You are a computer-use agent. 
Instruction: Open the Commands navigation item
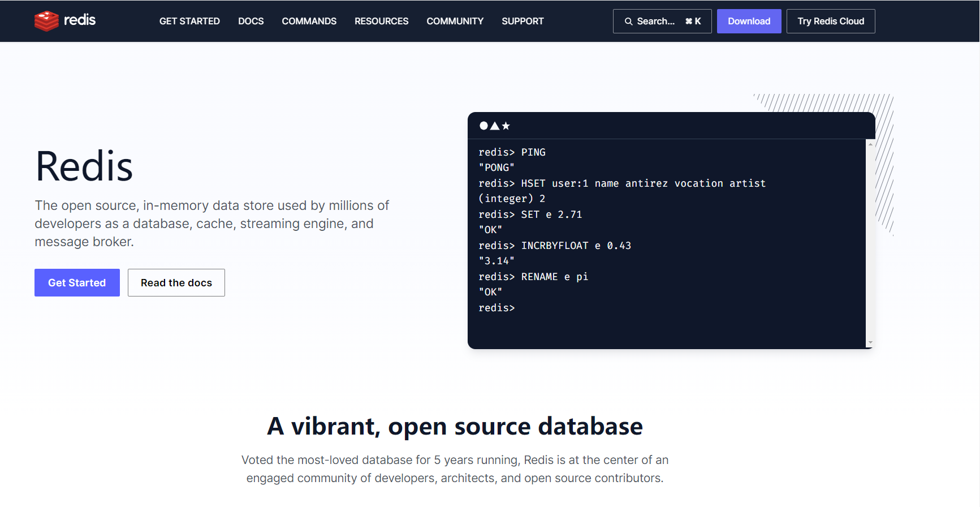point(309,22)
